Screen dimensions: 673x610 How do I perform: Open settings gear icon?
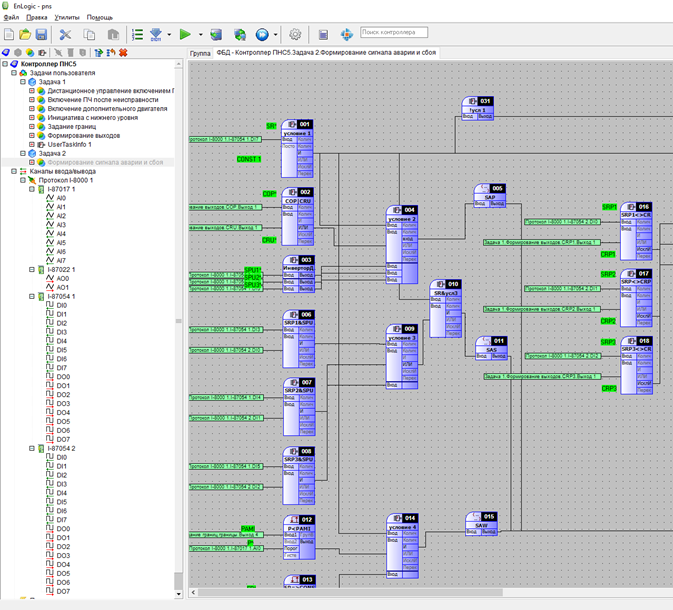click(295, 34)
